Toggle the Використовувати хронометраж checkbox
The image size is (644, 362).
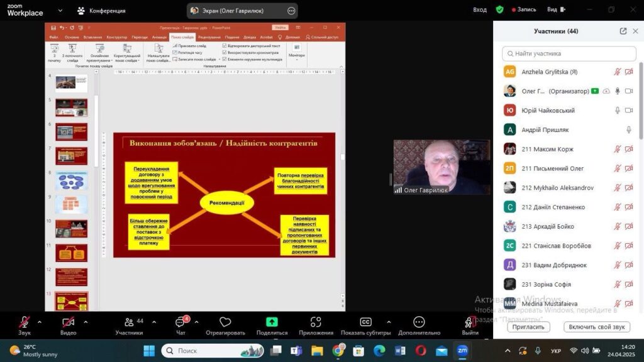click(x=225, y=53)
